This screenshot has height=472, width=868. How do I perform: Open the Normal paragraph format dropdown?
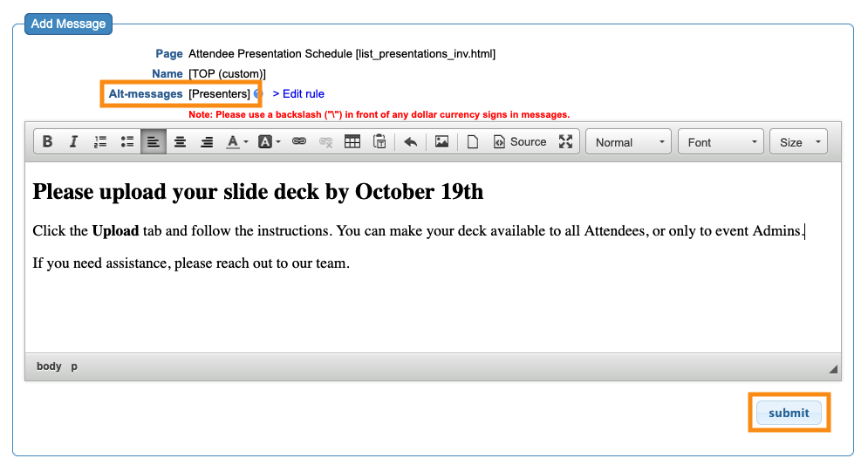point(630,142)
